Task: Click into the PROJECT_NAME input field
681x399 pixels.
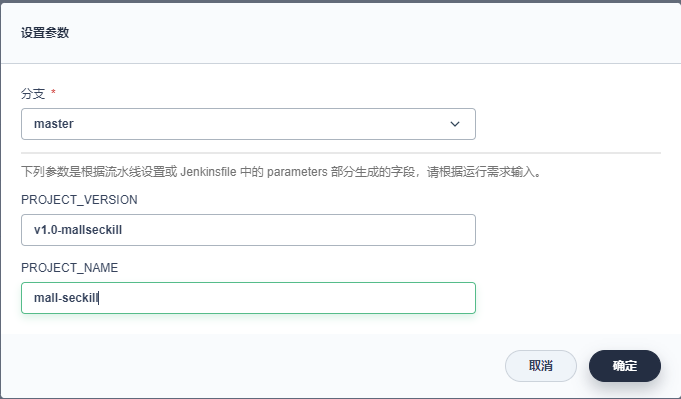Action: 248,298
